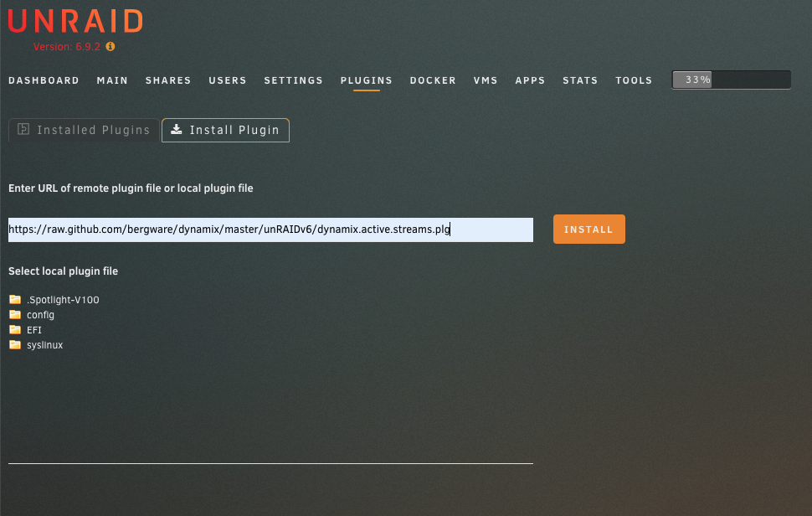Select the syslinux folder name

(44, 345)
